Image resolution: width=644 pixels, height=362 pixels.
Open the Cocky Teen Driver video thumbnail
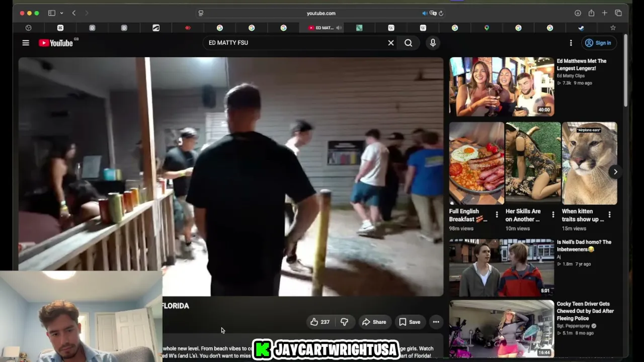[502, 329]
